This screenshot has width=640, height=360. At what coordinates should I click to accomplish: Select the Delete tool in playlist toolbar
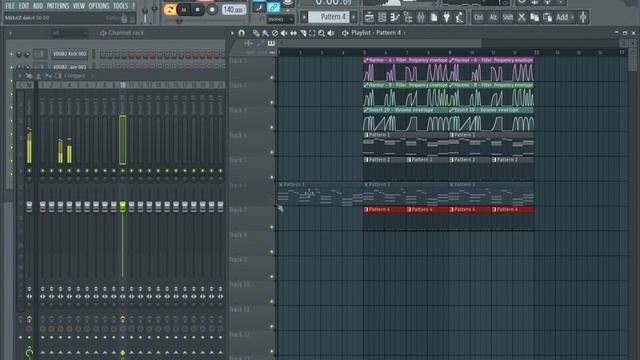pos(275,33)
